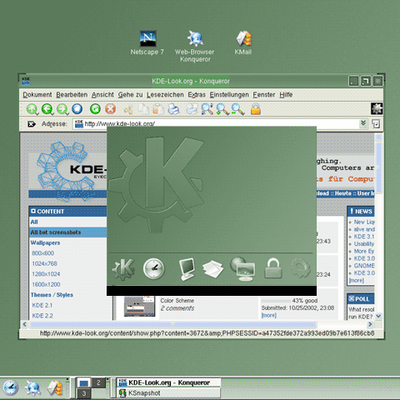
Task: Clear the address bar with the black arrow icon
Action: pos(32,124)
